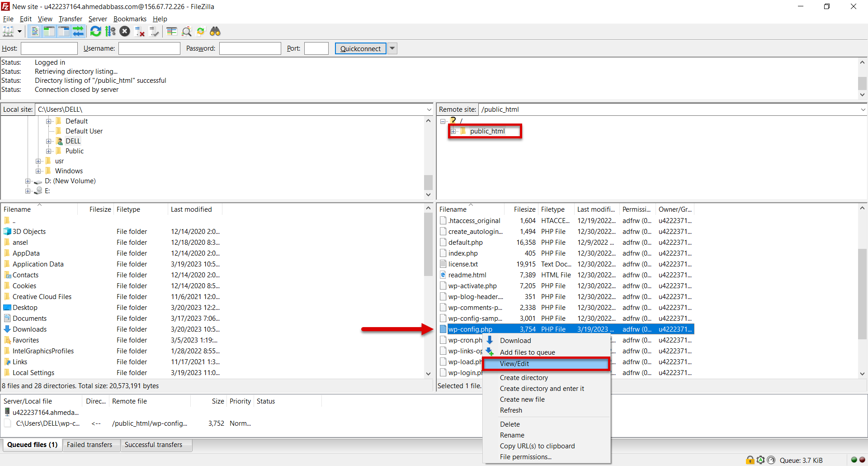Expand the public_html remote folder node
The image size is (868, 466).
pos(453,131)
